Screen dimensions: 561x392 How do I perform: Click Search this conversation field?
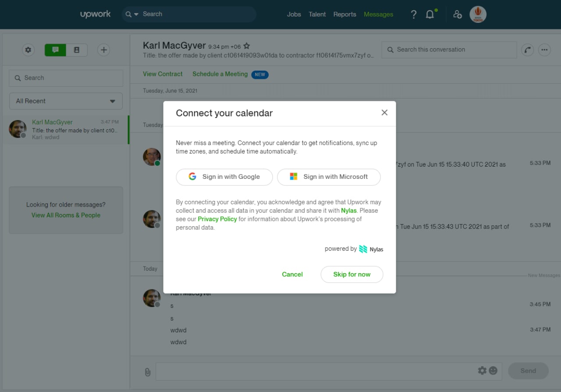tap(449, 50)
